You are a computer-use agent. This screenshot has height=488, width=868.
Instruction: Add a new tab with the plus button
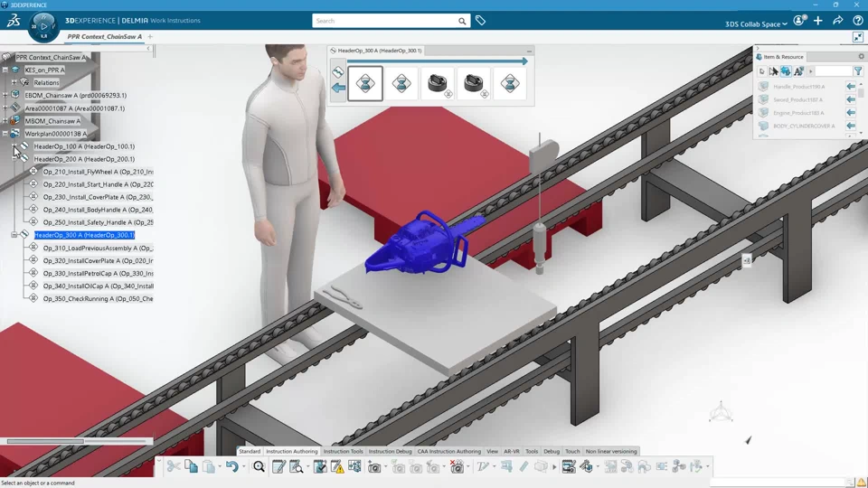[150, 36]
